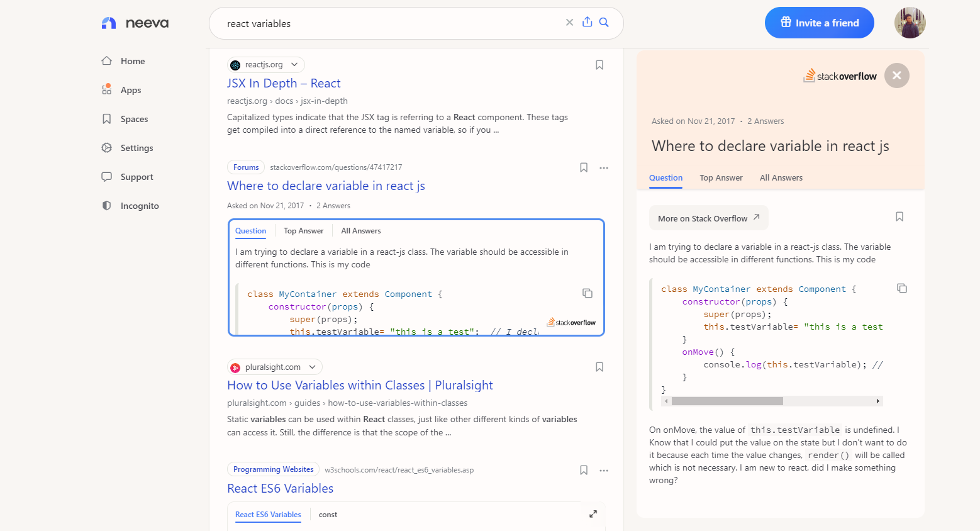The width and height of the screenshot is (980, 531).
Task: Bookmark the JSX In Depth result
Action: pos(599,65)
